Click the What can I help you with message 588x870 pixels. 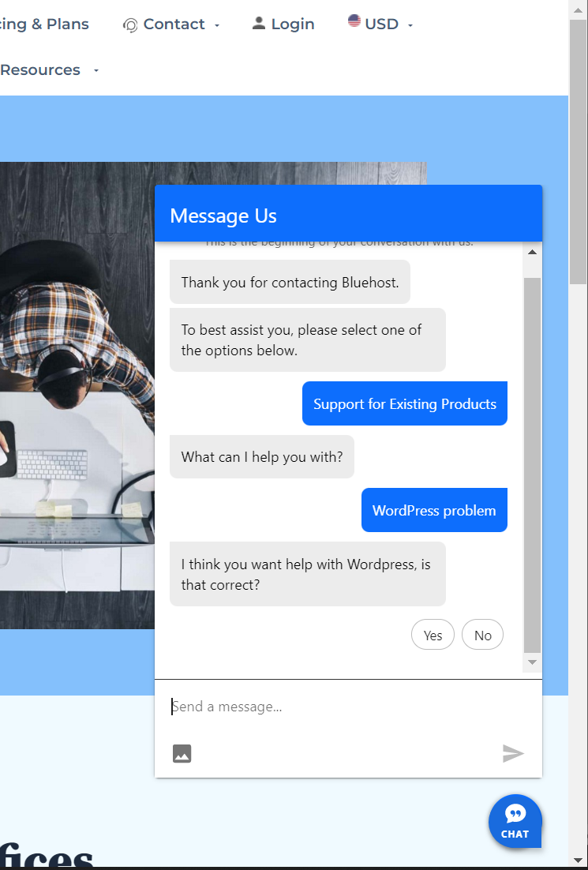(x=262, y=456)
